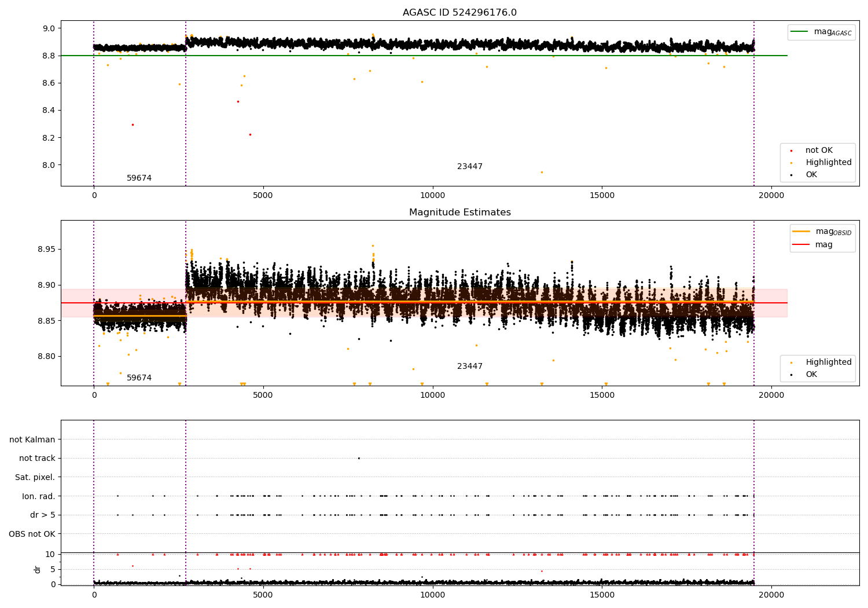
Task: Click the 5000 x-axis tick under bottom plot
Action: [263, 595]
